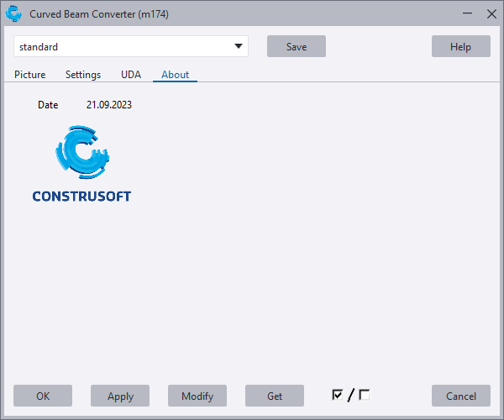Click the Curved Beam Converter title text
The width and height of the screenshot is (504, 420).
[x=99, y=14]
